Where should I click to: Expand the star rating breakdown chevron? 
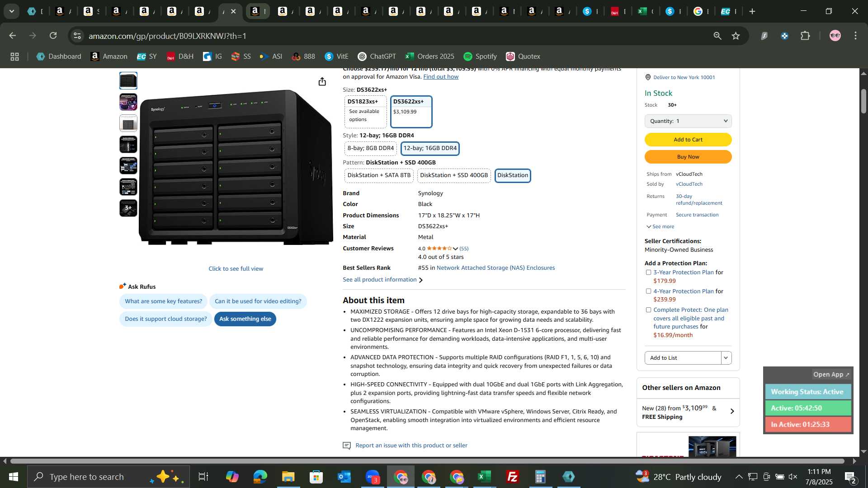[x=455, y=249]
